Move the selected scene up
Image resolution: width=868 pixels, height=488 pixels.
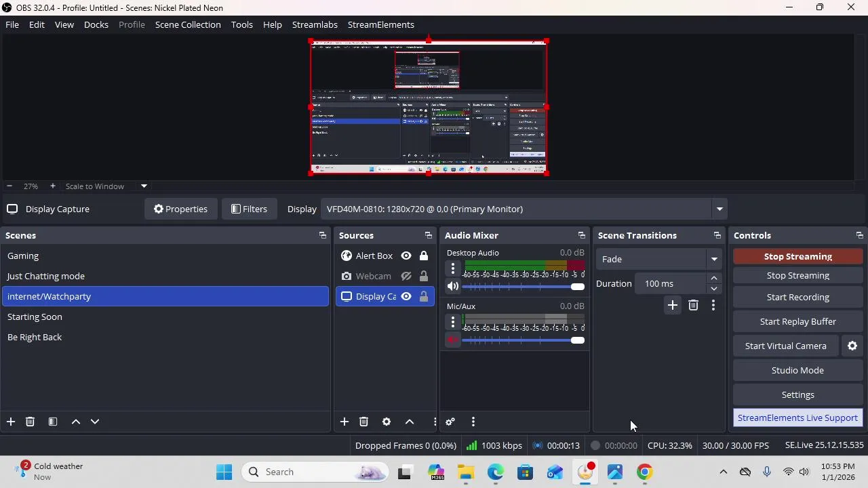[76, 422]
